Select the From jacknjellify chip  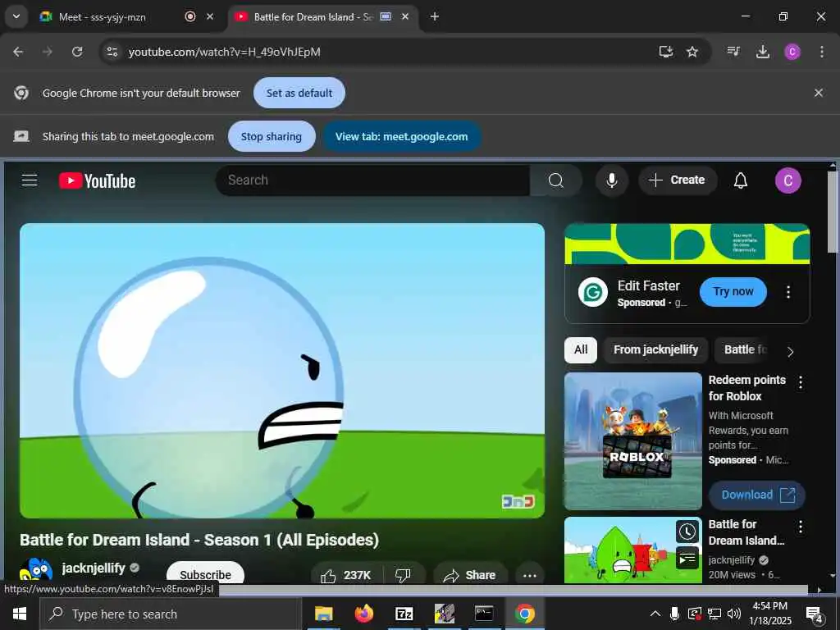(x=655, y=349)
